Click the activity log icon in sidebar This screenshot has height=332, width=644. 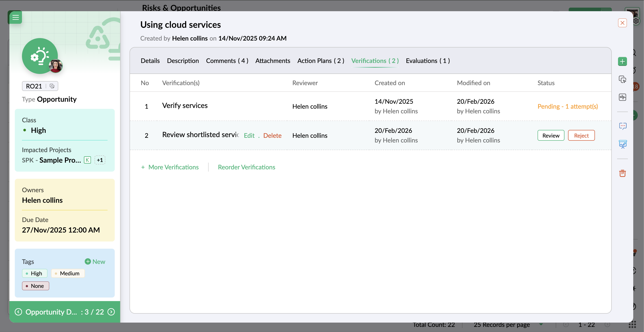pyautogui.click(x=622, y=97)
